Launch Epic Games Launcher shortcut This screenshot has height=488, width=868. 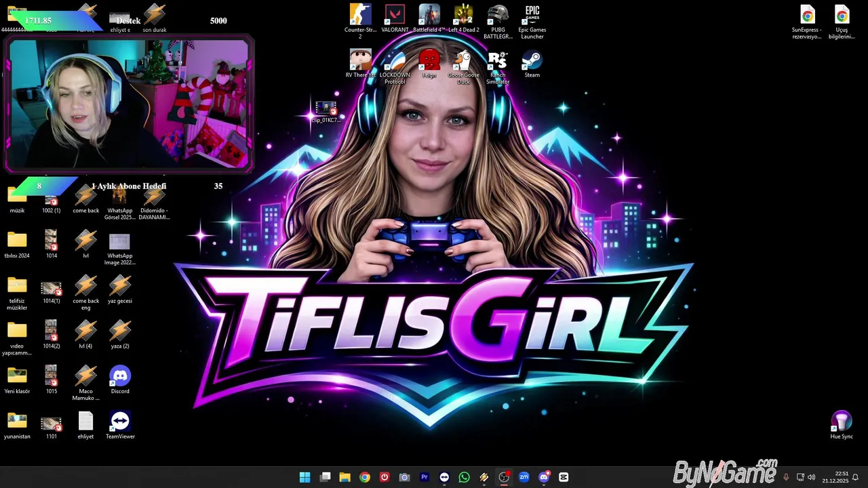532,21
